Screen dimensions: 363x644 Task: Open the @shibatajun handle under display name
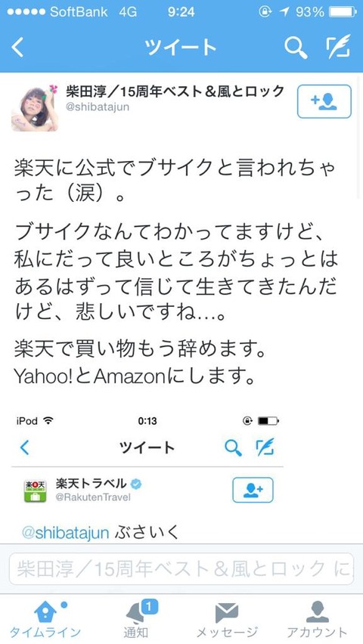coord(98,107)
